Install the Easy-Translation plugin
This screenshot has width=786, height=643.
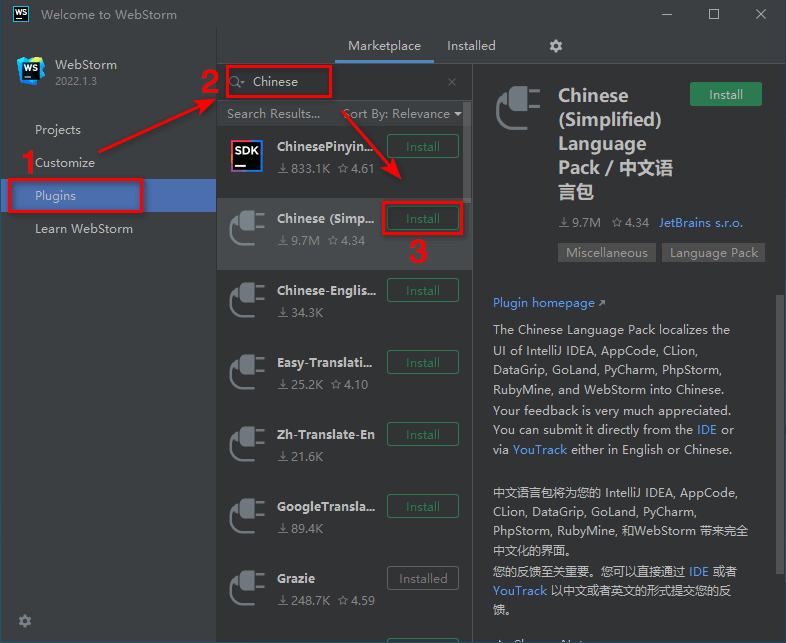[x=423, y=362]
